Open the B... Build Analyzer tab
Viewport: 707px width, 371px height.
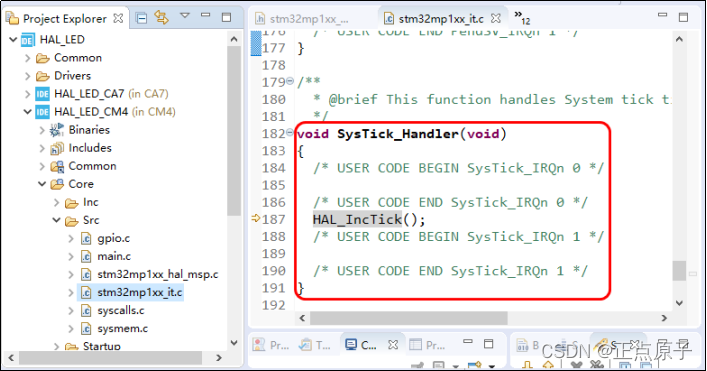point(528,345)
